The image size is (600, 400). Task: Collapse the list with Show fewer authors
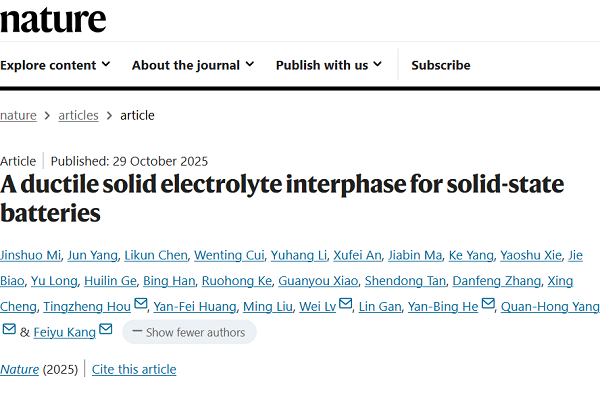tap(189, 332)
